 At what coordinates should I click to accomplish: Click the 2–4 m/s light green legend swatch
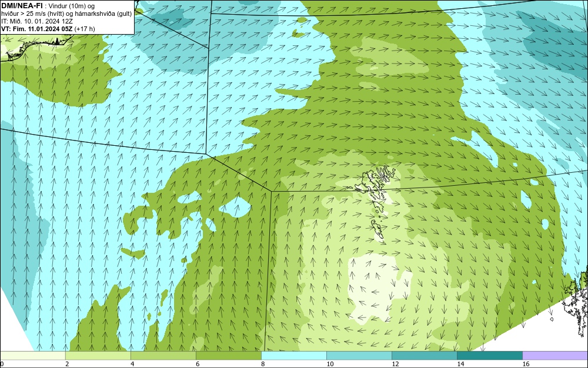[x=98, y=356]
